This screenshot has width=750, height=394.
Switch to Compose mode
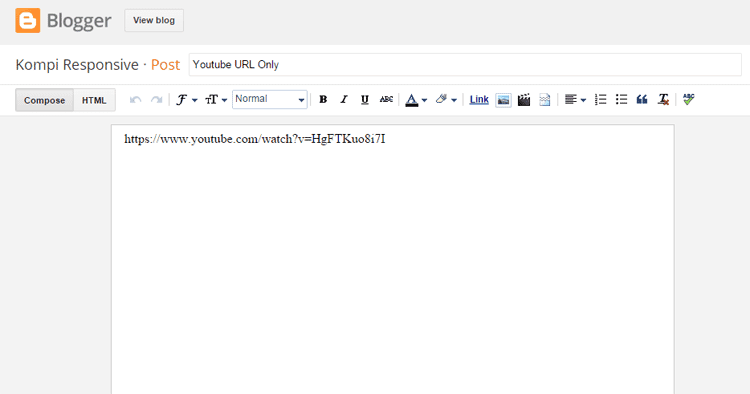coord(44,100)
